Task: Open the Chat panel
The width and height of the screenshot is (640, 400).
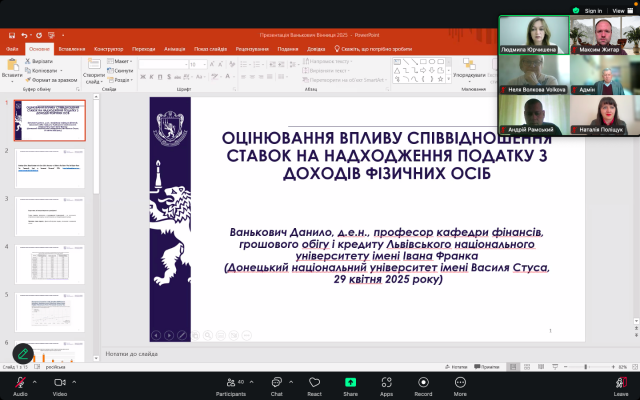Action: [276, 382]
